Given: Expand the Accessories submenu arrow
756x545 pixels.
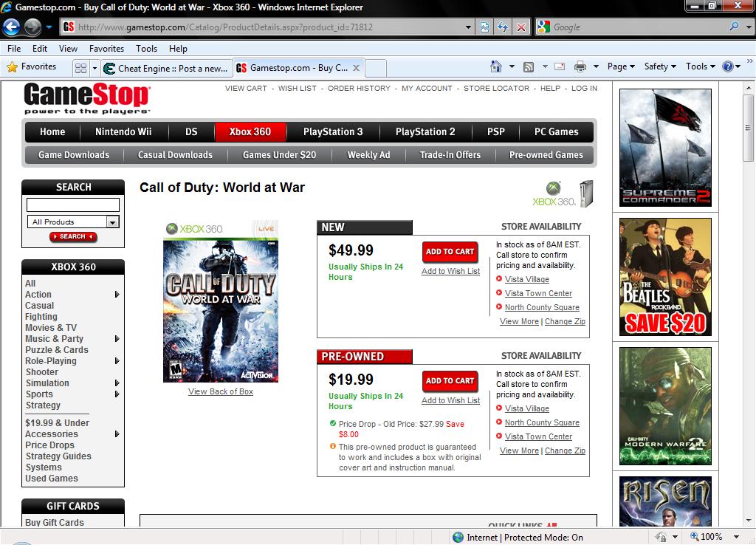Looking at the screenshot, I should click(x=117, y=434).
